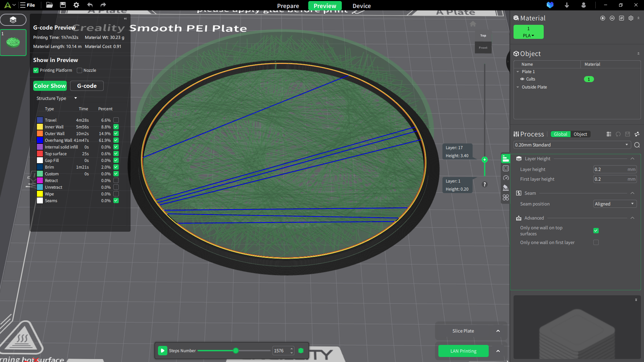This screenshot has width=644, height=362.
Task: Select the Object process tab
Action: 580,134
